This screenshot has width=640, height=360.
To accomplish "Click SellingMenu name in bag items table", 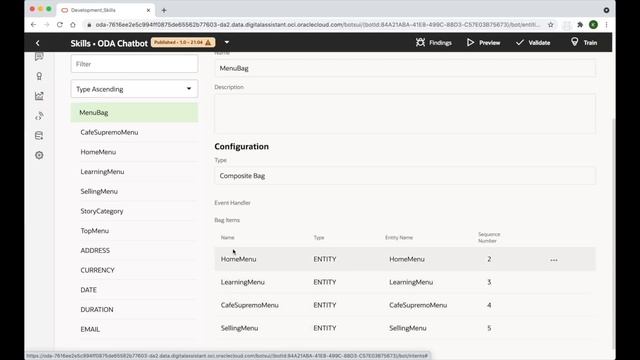I will pos(239,328).
